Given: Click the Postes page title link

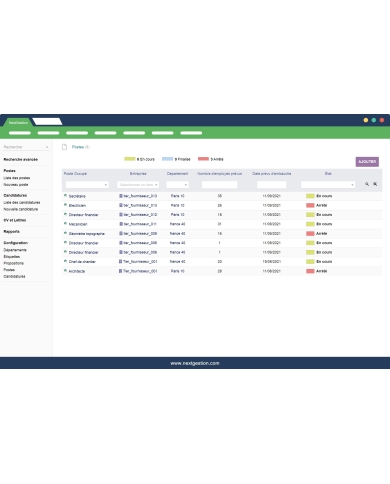Looking at the screenshot, I should pos(78,147).
